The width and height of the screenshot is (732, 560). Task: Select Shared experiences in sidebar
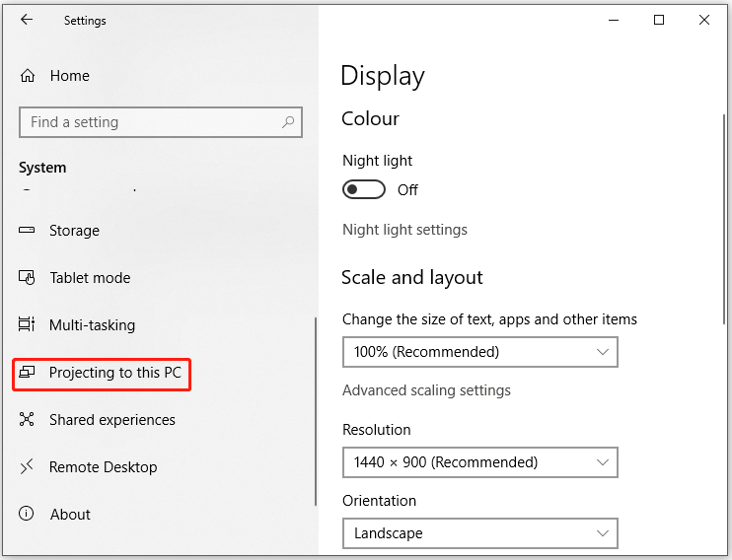[112, 420]
